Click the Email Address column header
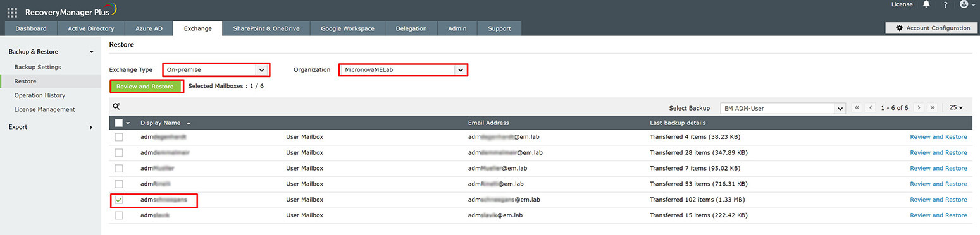The width and height of the screenshot is (980, 235). [488, 123]
